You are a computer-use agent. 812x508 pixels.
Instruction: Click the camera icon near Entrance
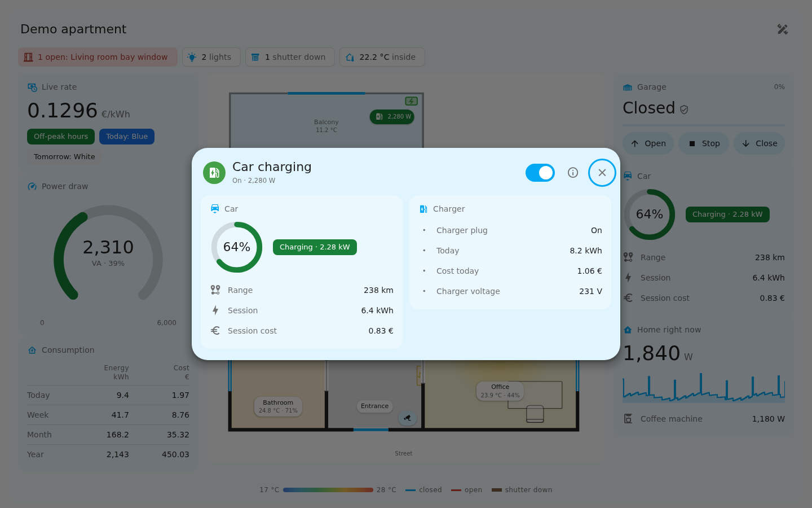408,418
